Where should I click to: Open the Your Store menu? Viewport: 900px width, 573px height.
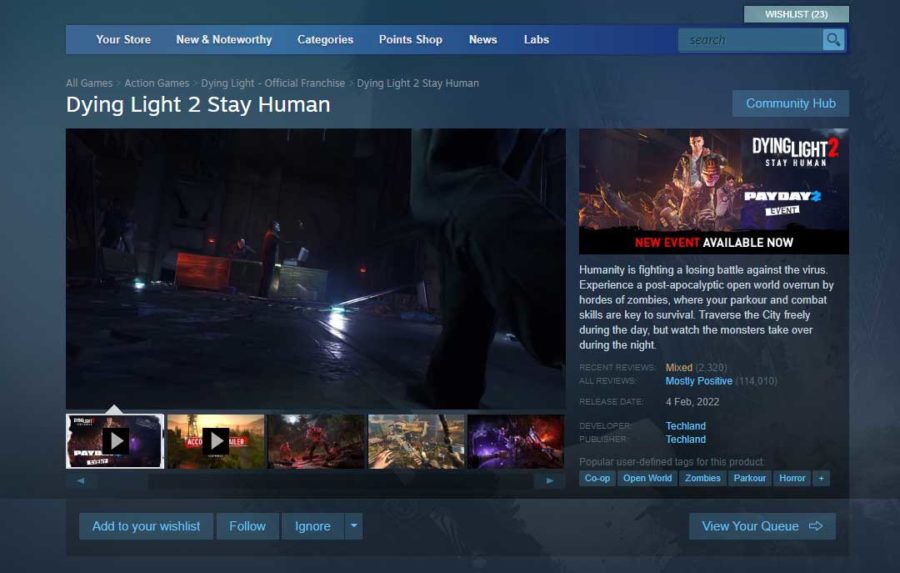coord(123,40)
